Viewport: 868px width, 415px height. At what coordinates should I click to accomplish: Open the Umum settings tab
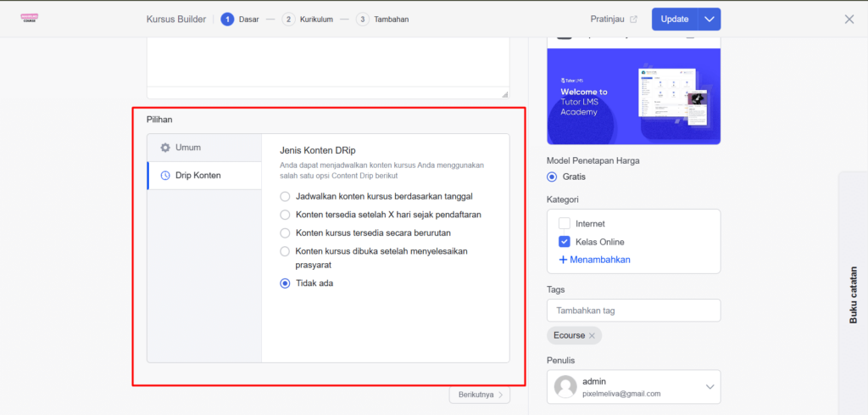pos(203,148)
